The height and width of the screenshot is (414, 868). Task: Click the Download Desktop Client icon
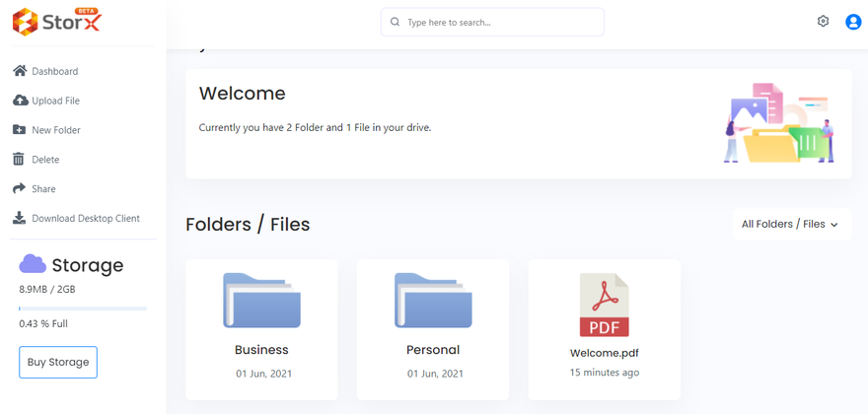(19, 219)
